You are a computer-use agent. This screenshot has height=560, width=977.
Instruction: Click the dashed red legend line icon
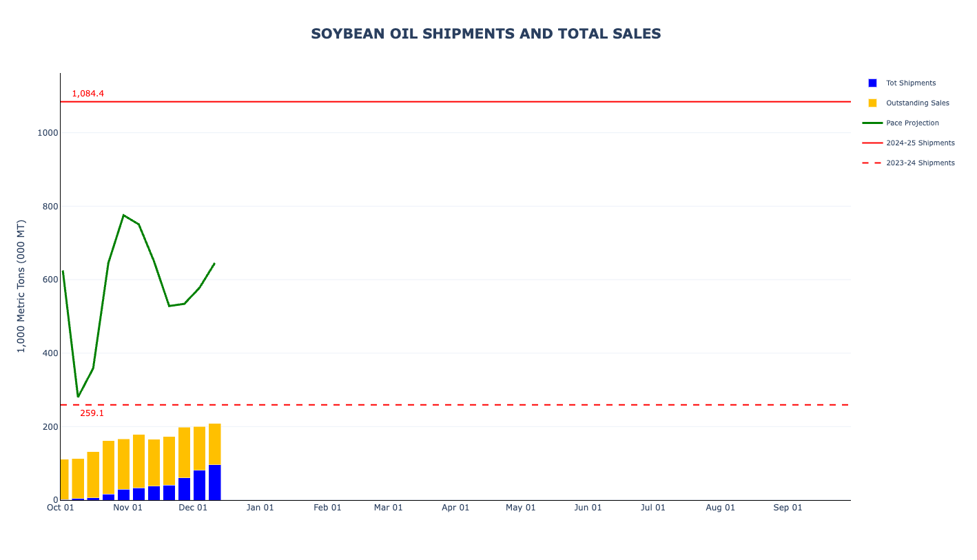[872, 163]
